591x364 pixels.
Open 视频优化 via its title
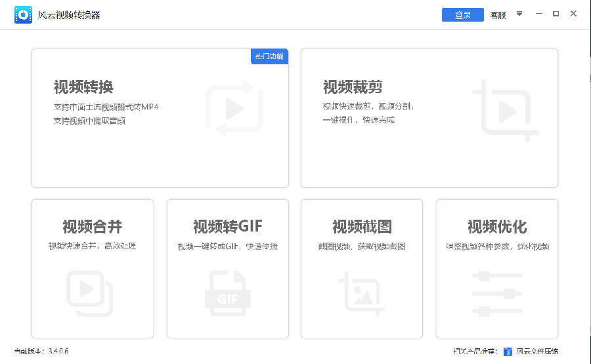pyautogui.click(x=496, y=227)
